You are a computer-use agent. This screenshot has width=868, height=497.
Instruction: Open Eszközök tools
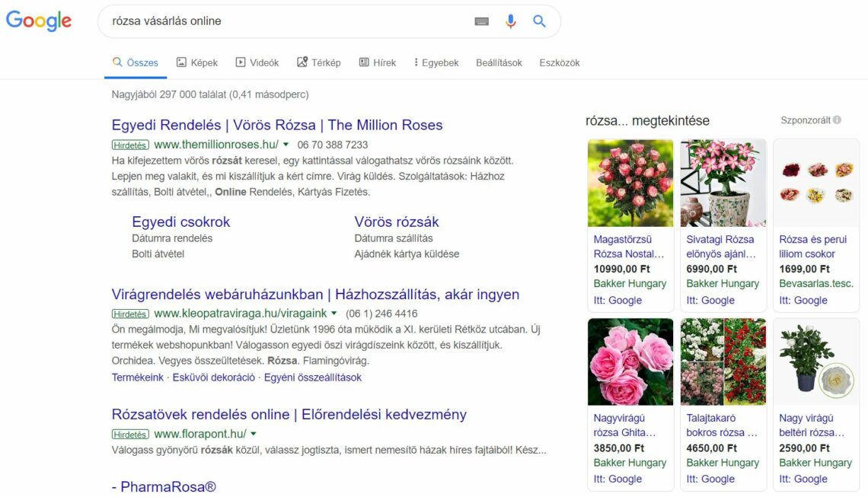pos(559,62)
